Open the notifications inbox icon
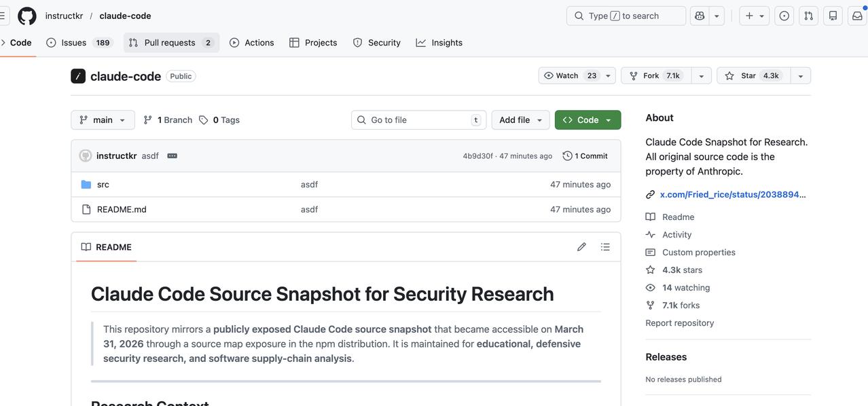This screenshot has width=868, height=406. coord(857,16)
